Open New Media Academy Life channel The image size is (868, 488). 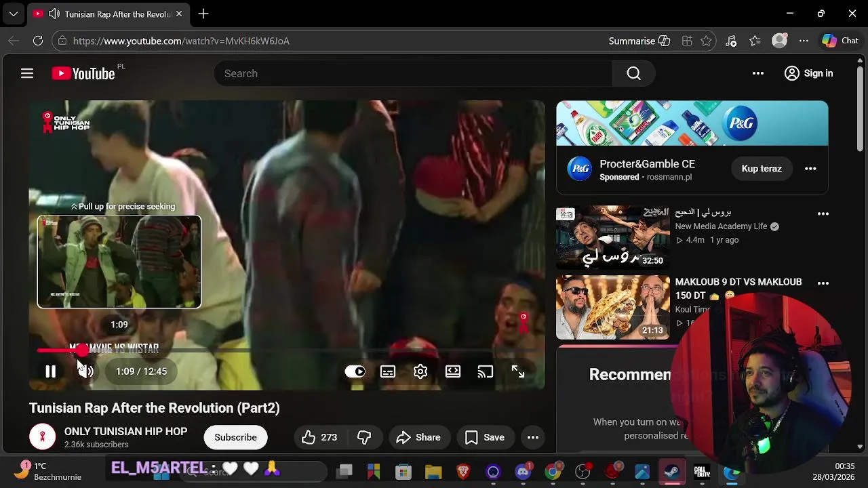[x=721, y=226]
